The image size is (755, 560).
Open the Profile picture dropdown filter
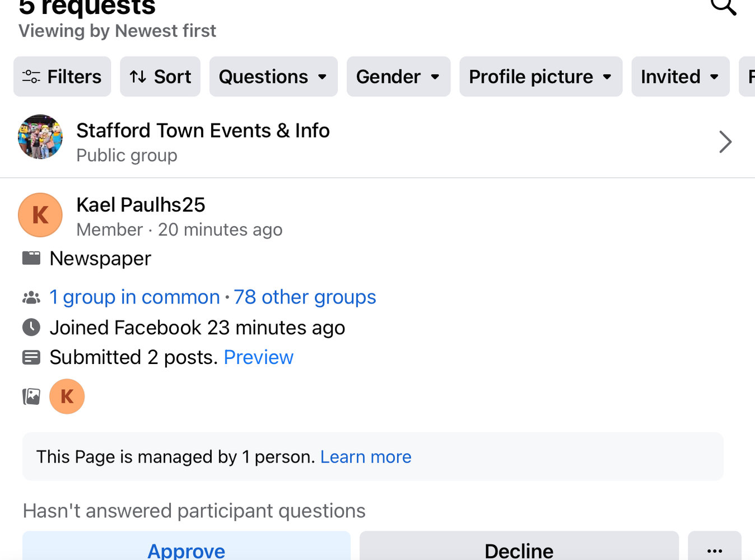point(540,77)
